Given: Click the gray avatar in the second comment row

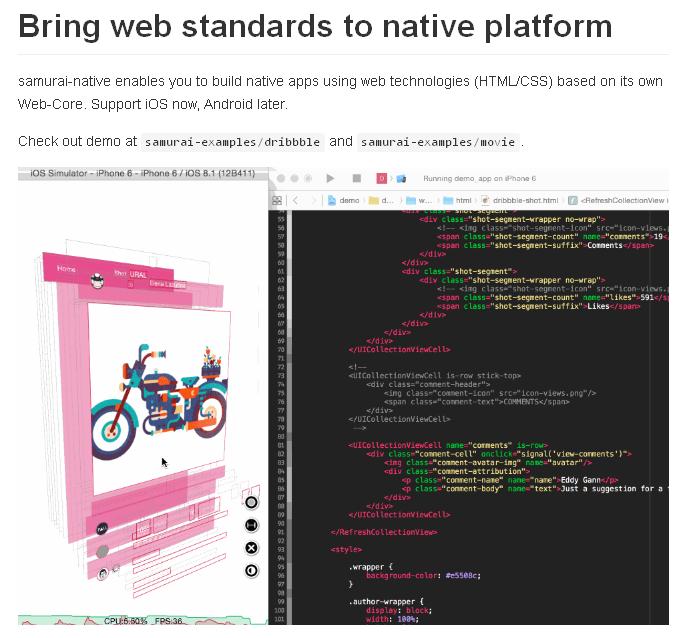Looking at the screenshot, I should 102,551.
